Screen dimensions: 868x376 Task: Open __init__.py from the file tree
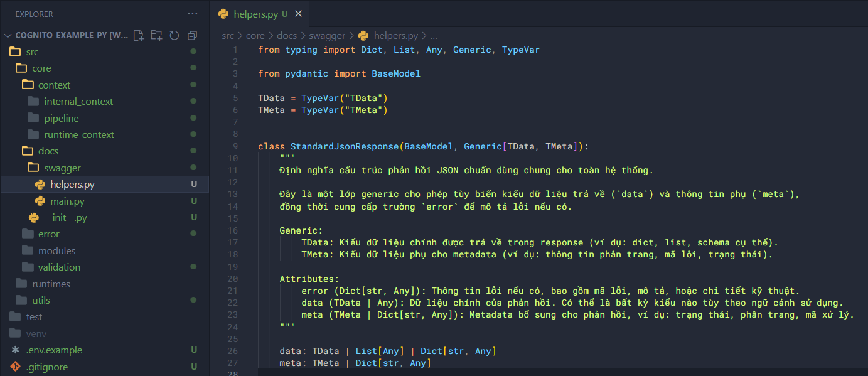[65, 218]
